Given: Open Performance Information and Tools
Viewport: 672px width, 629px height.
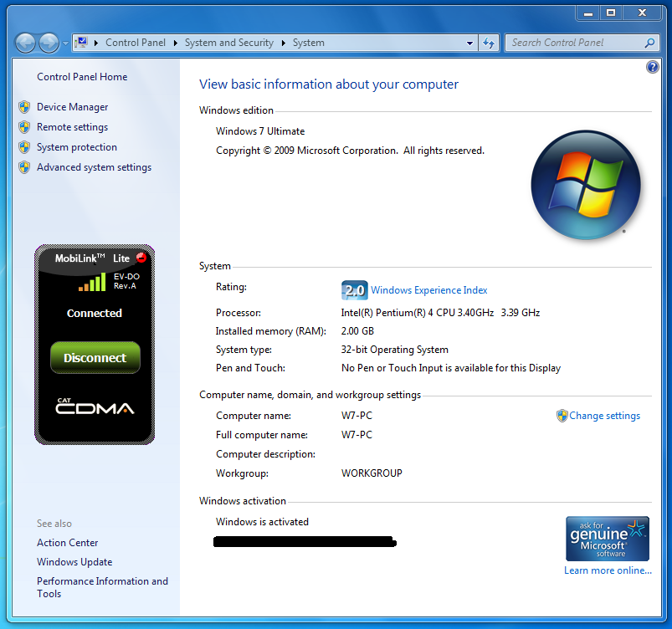Looking at the screenshot, I should [102, 587].
